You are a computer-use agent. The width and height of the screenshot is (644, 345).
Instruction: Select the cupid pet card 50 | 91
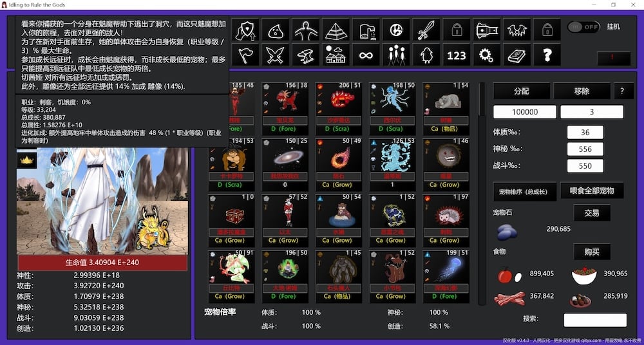pos(232,275)
